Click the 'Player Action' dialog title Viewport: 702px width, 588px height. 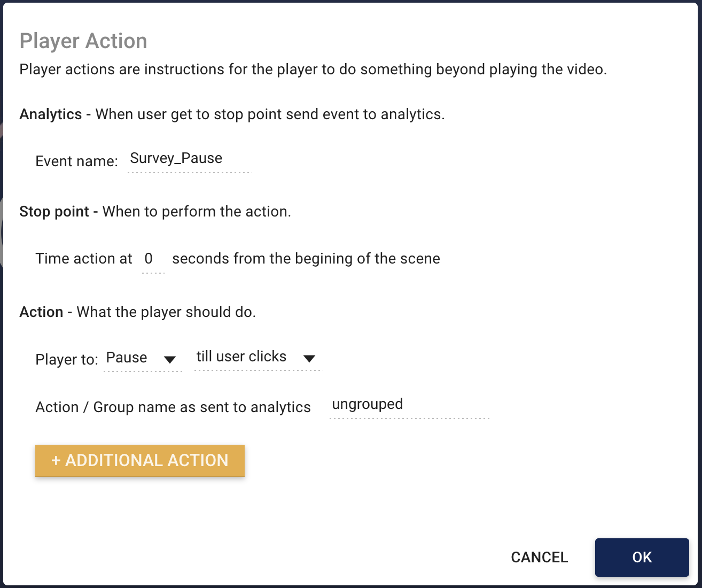(83, 41)
